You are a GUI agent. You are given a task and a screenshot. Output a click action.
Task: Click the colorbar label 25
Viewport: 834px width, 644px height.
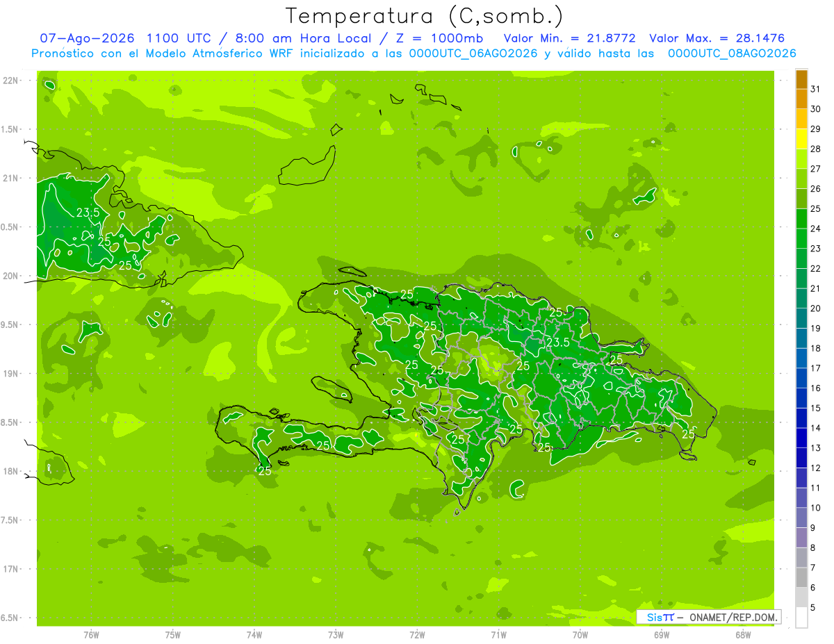tap(815, 208)
